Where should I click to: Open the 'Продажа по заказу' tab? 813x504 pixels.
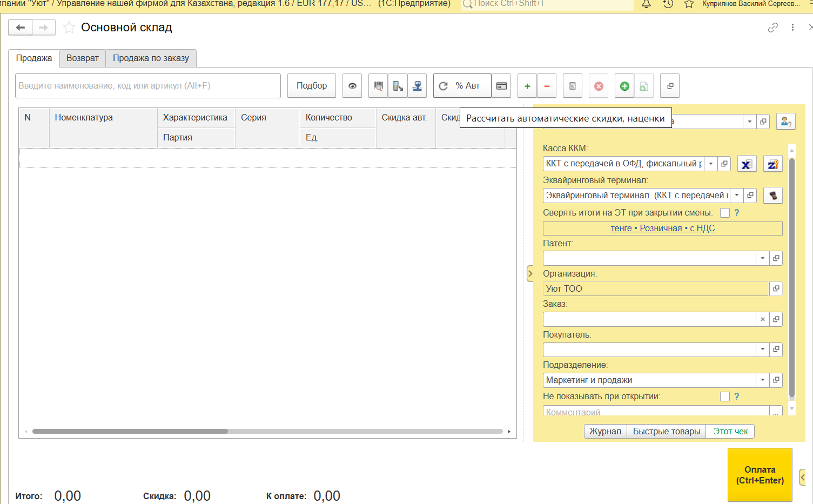(x=151, y=58)
